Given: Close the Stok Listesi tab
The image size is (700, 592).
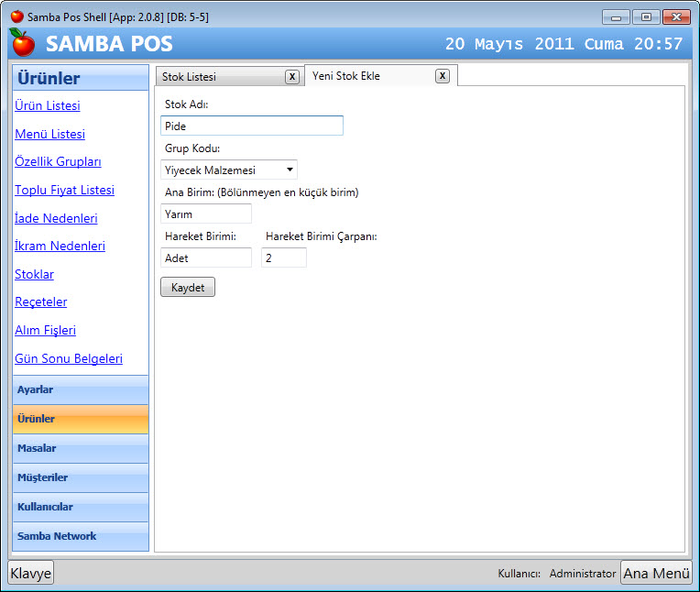Looking at the screenshot, I should [291, 77].
